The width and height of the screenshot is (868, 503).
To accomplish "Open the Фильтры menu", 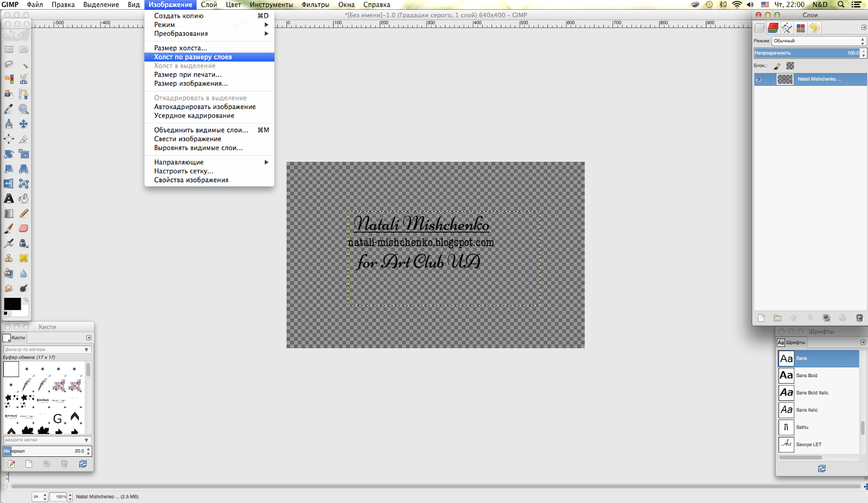I will [x=315, y=4].
